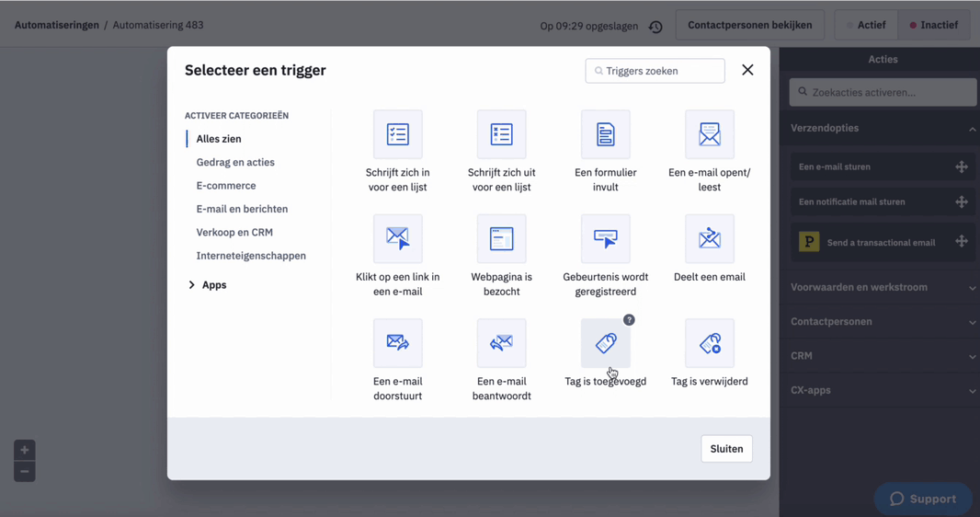
Task: Filter by 'Gedrag en acties' category
Action: 235,162
